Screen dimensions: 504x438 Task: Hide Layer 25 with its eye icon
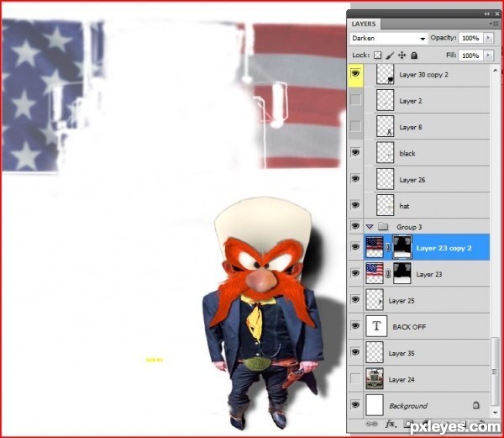pos(355,299)
